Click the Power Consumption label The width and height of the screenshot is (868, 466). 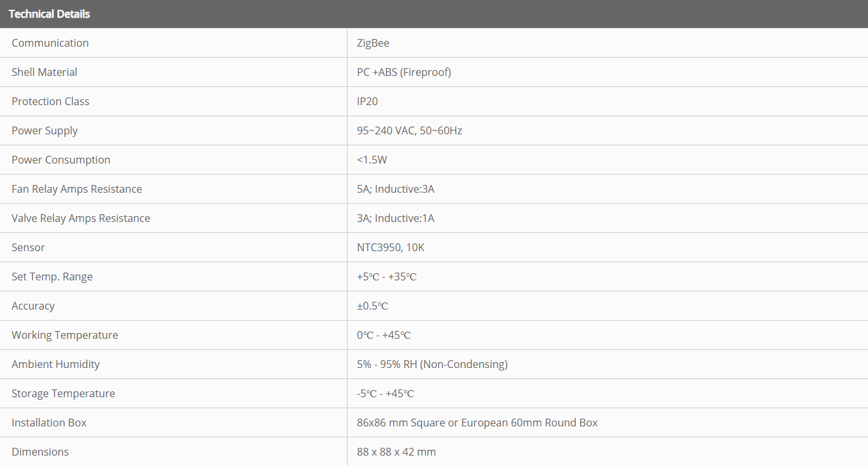click(61, 160)
